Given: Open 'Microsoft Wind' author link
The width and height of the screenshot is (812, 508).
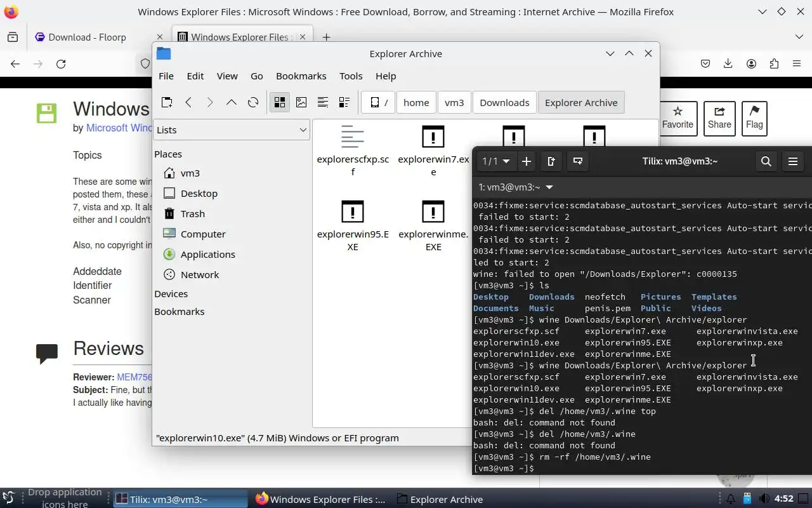Looking at the screenshot, I should pyautogui.click(x=119, y=128).
